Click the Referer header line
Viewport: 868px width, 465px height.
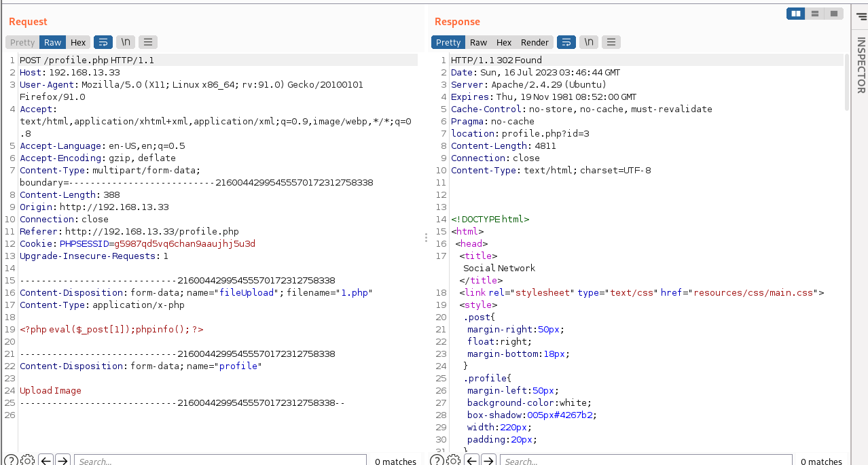coord(130,231)
